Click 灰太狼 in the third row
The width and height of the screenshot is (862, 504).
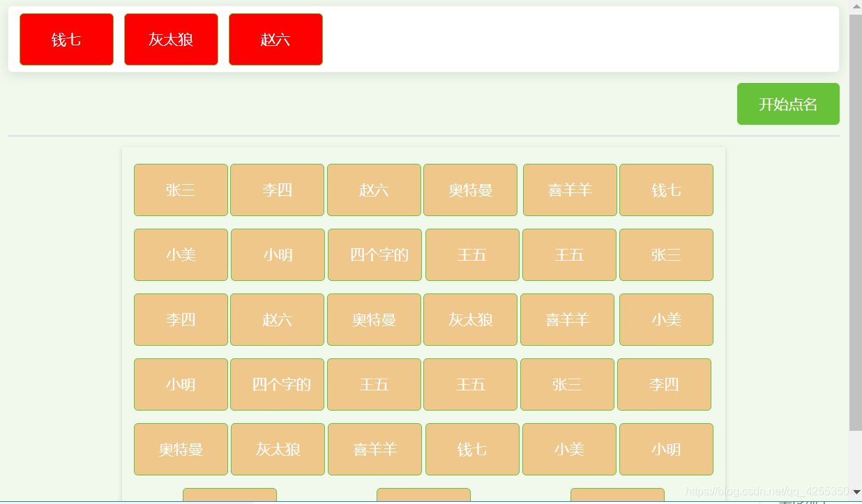pyautogui.click(x=471, y=319)
